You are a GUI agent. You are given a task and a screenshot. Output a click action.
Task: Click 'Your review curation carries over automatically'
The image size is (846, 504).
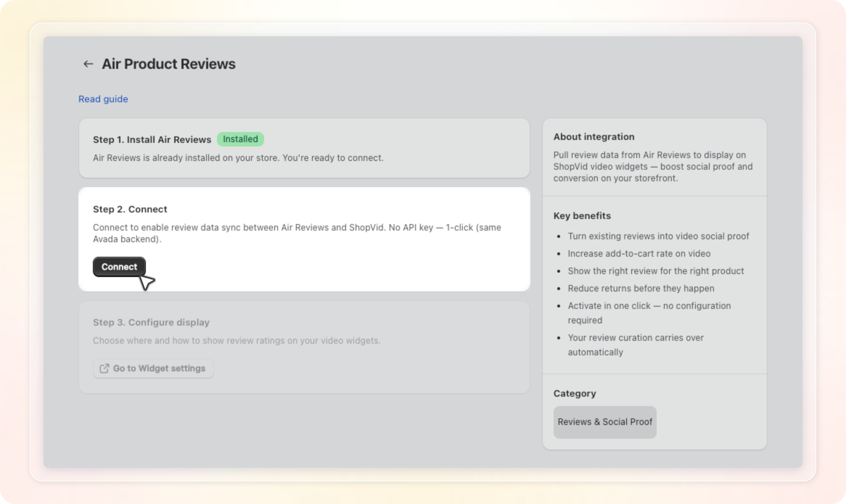636,345
